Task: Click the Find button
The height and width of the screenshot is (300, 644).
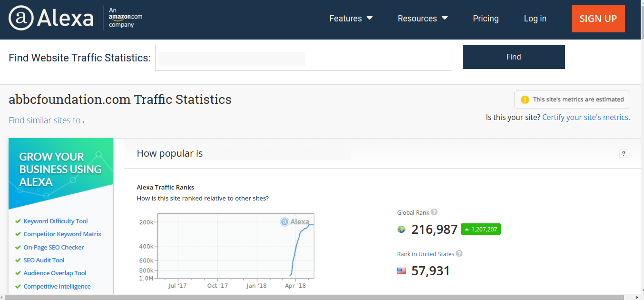Action: (513, 57)
